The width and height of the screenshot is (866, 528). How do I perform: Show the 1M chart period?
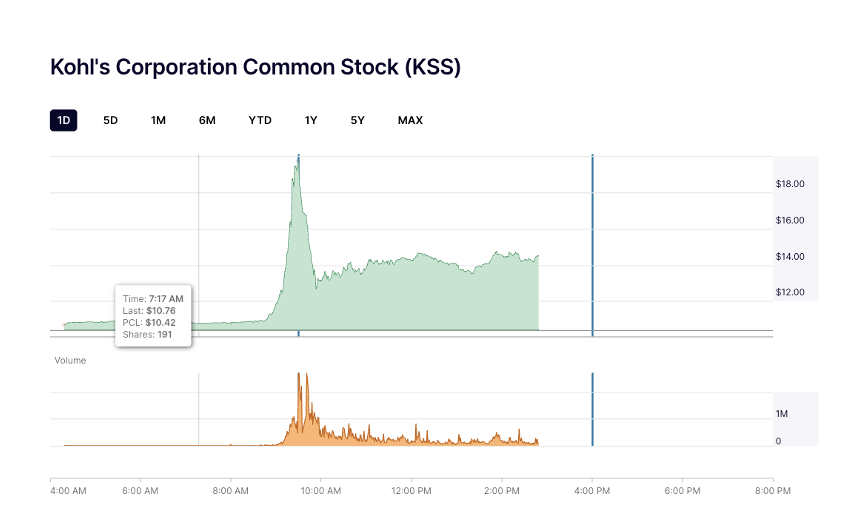158,120
